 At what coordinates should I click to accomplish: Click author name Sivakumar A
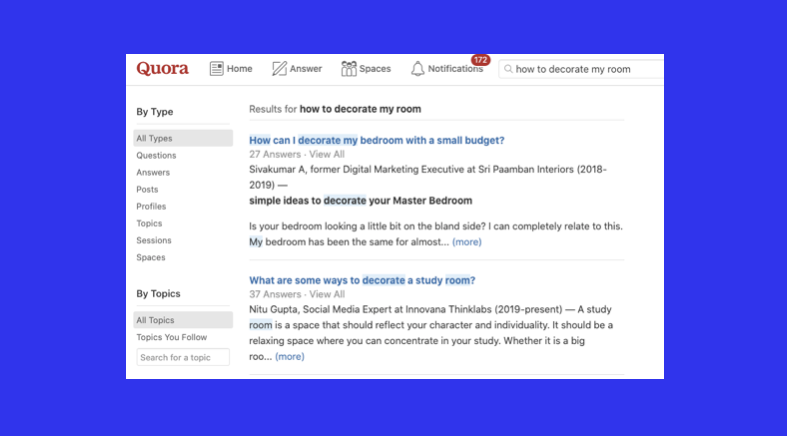(277, 170)
